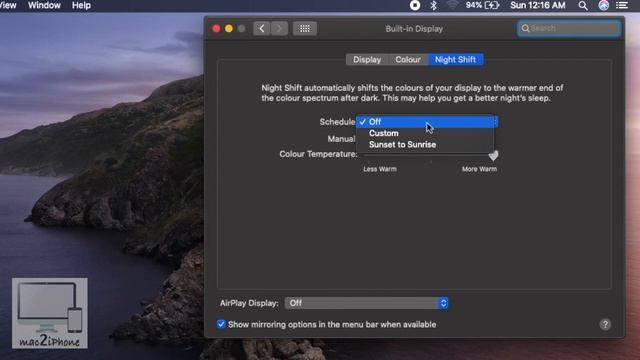Open the Window menu

(x=44, y=5)
